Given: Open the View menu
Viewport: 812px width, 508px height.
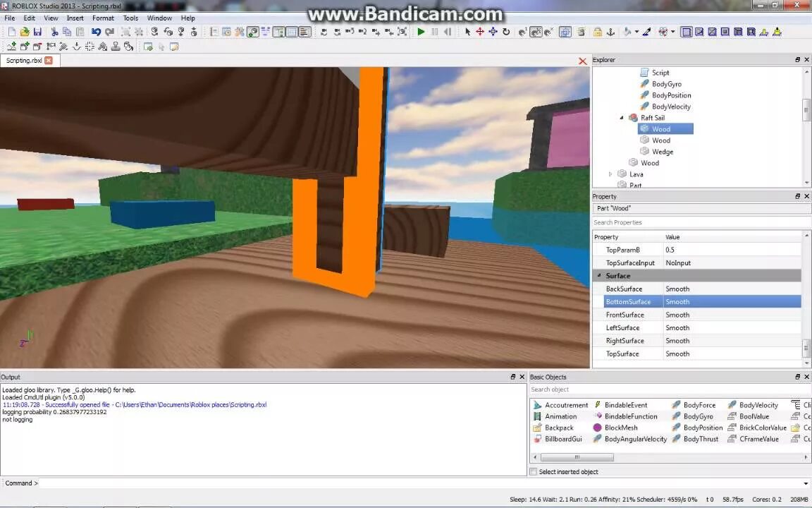Looking at the screenshot, I should coord(51,18).
